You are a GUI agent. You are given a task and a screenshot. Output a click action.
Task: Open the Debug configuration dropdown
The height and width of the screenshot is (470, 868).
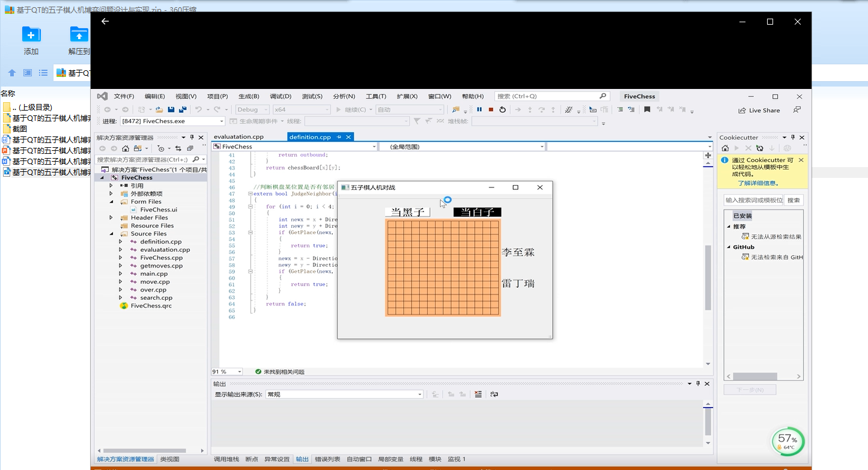click(x=251, y=109)
